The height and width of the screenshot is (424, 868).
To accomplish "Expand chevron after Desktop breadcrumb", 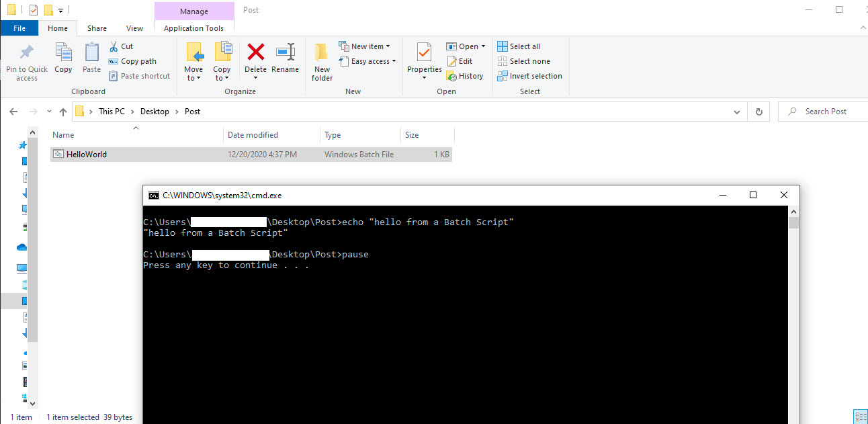I will [x=177, y=112].
